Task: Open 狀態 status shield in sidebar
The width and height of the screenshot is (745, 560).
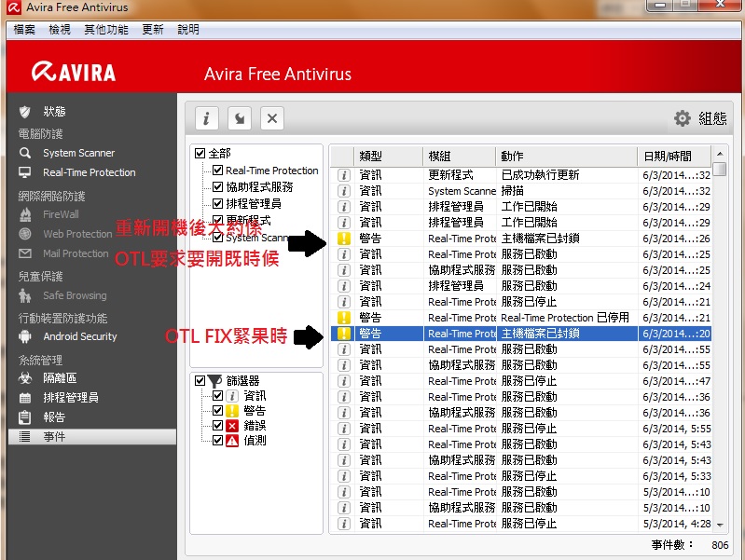Action: pos(24,112)
